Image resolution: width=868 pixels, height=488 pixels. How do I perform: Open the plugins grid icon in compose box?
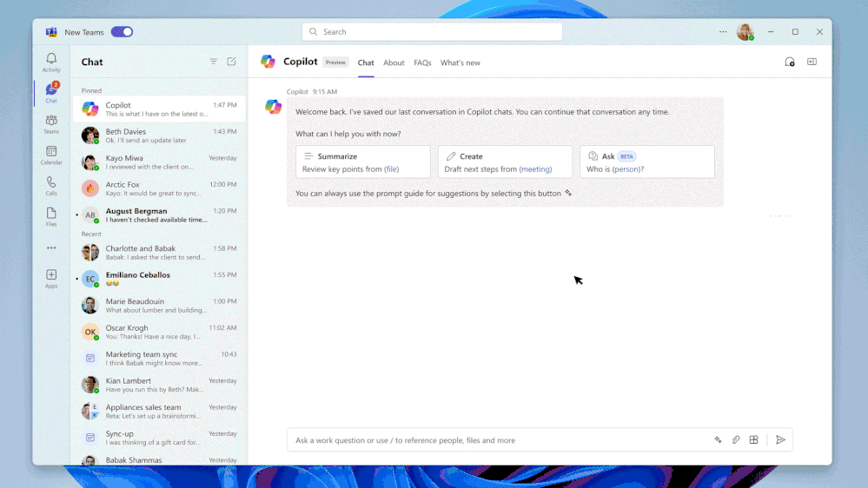coord(753,440)
